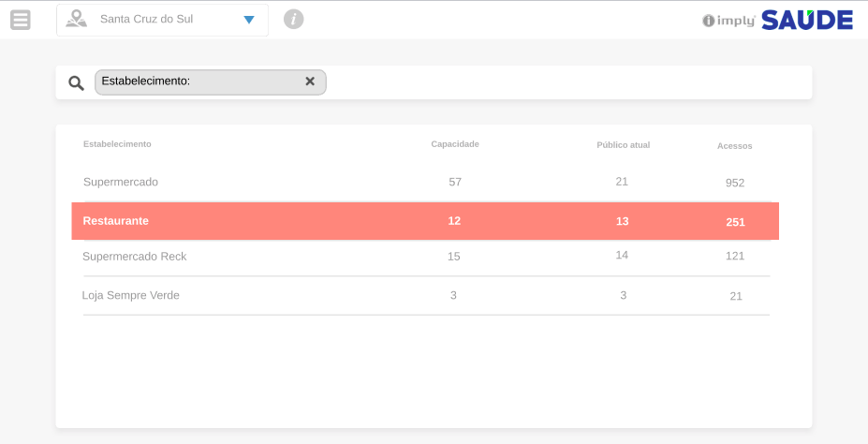This screenshot has width=868, height=444.
Task: Open the Supermercado Reck row
Action: [135, 257]
